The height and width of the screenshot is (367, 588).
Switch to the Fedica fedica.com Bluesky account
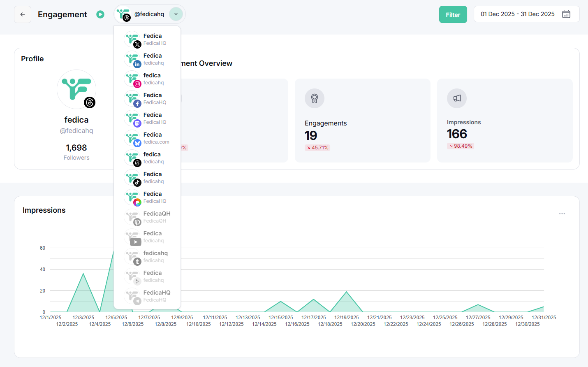(147, 138)
